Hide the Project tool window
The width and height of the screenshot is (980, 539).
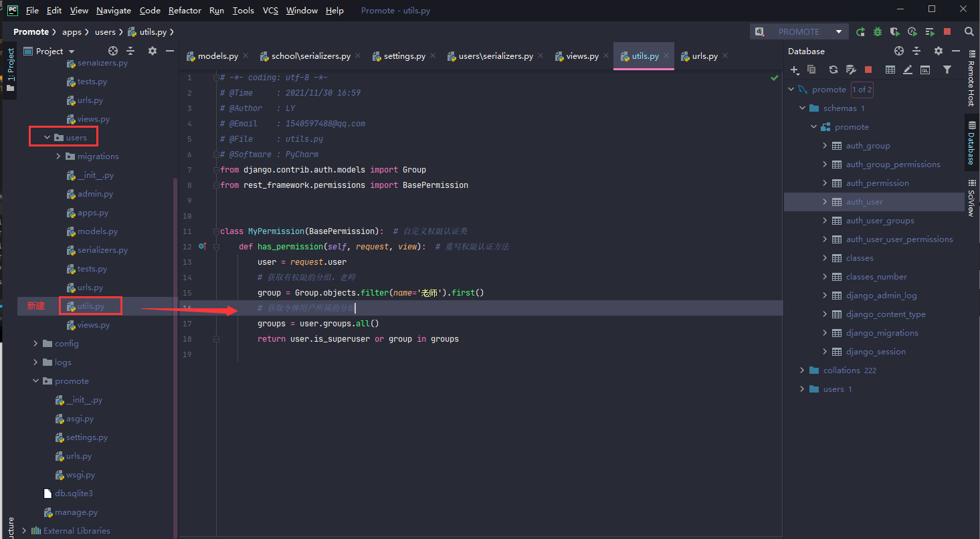click(x=170, y=51)
